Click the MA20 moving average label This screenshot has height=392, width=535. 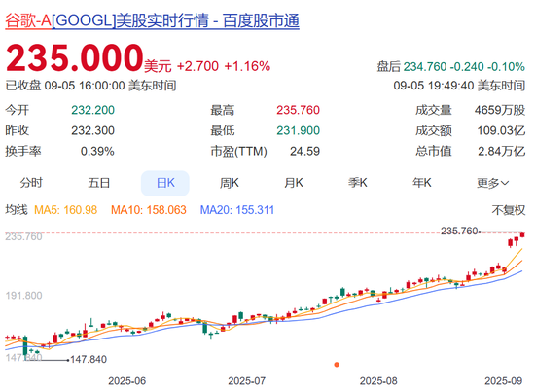pyautogui.click(x=237, y=210)
